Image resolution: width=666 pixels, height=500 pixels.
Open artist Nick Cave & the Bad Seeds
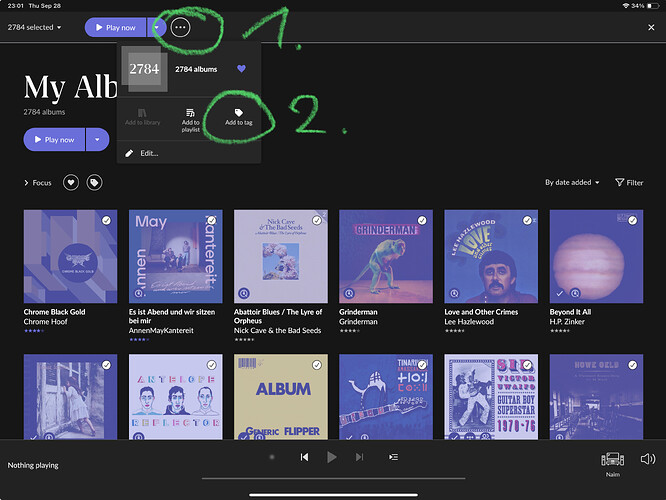coord(277,331)
